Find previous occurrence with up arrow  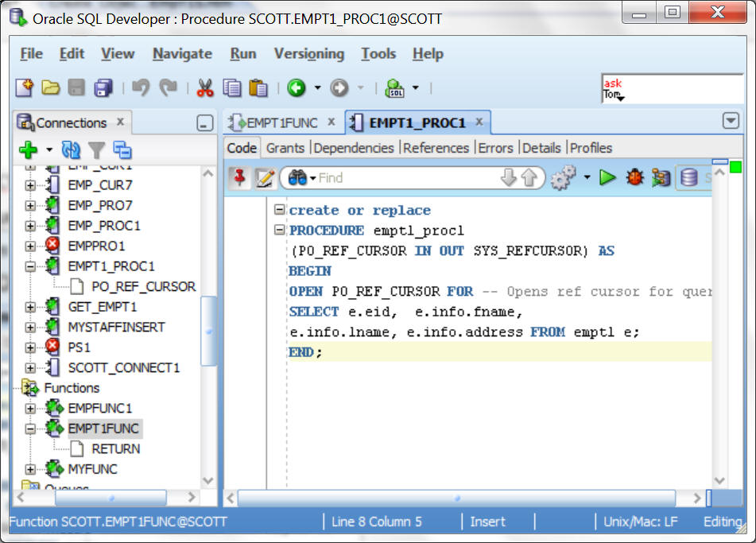click(x=529, y=177)
